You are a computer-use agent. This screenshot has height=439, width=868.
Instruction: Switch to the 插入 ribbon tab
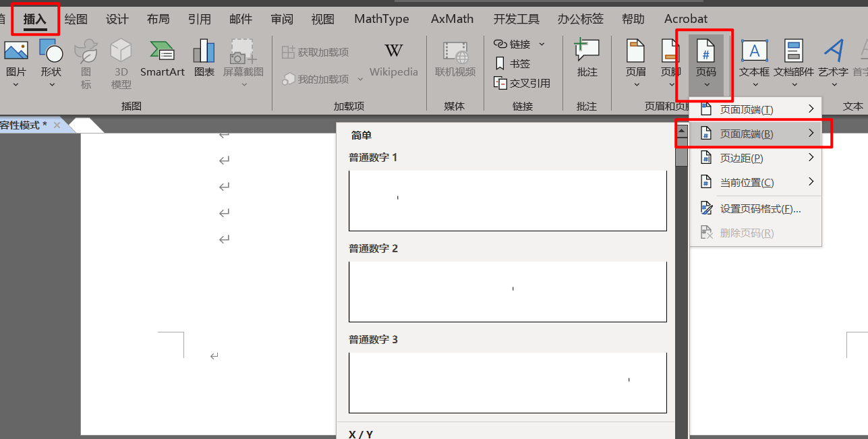point(34,20)
